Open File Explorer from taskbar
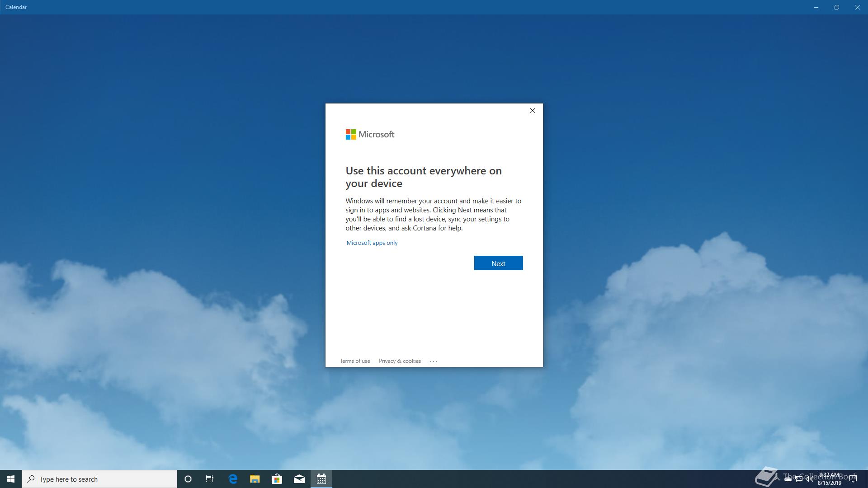868x488 pixels. pyautogui.click(x=255, y=479)
